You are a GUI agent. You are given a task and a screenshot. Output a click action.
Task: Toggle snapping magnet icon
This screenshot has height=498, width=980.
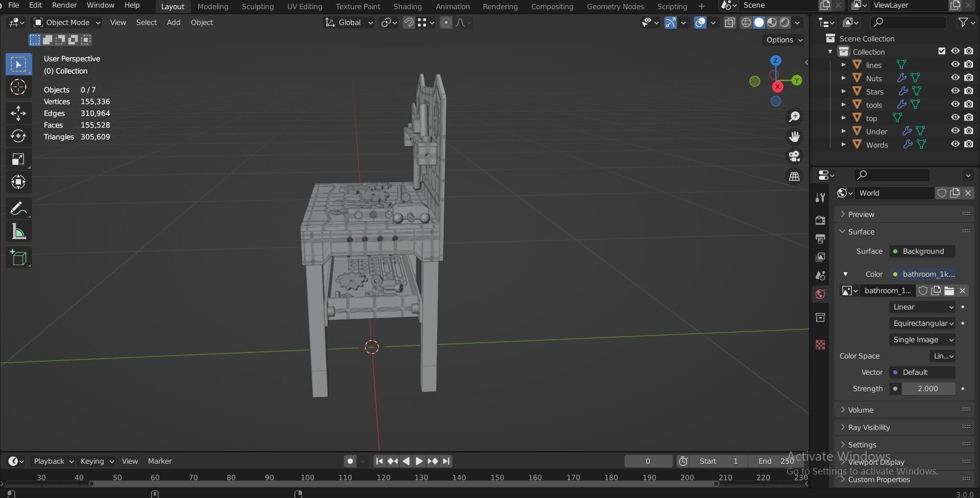(x=408, y=22)
